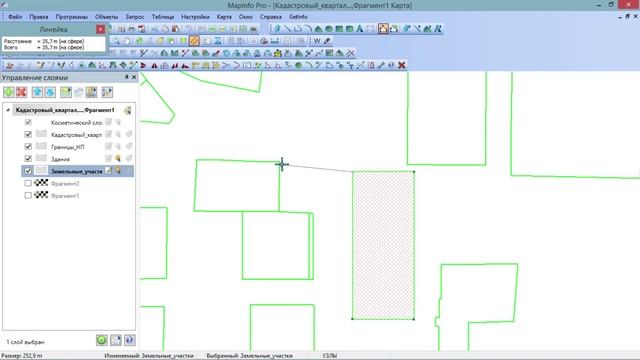Image resolution: width=640 pixels, height=360 pixels.
Task: Select the Line drawing tool
Action: 288,29
